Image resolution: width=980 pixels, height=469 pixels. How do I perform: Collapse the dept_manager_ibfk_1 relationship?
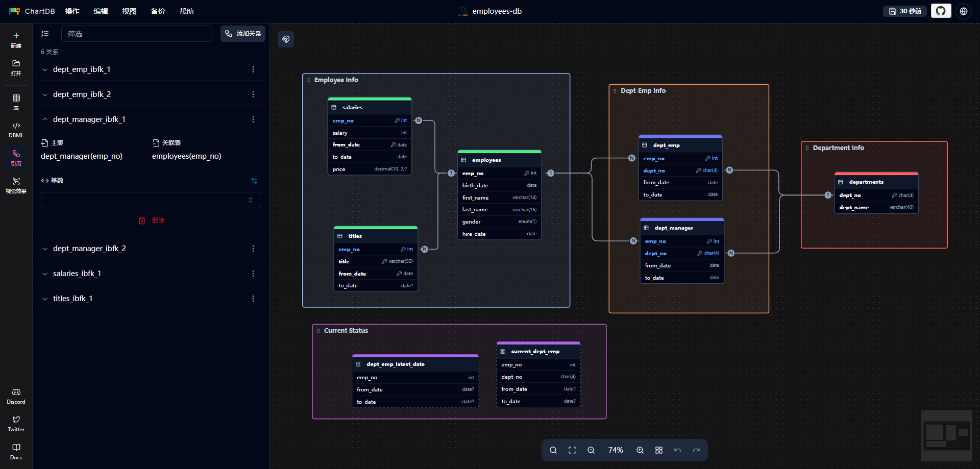coord(45,119)
